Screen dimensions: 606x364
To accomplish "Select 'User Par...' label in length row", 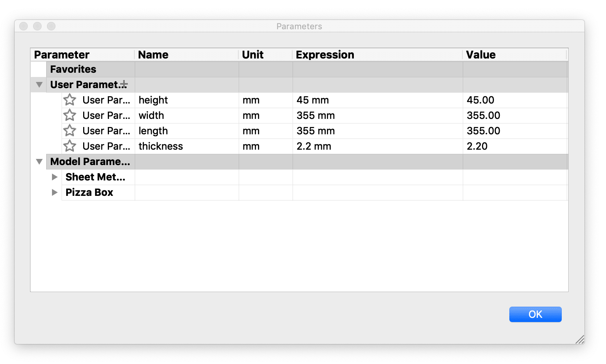I will (x=106, y=131).
